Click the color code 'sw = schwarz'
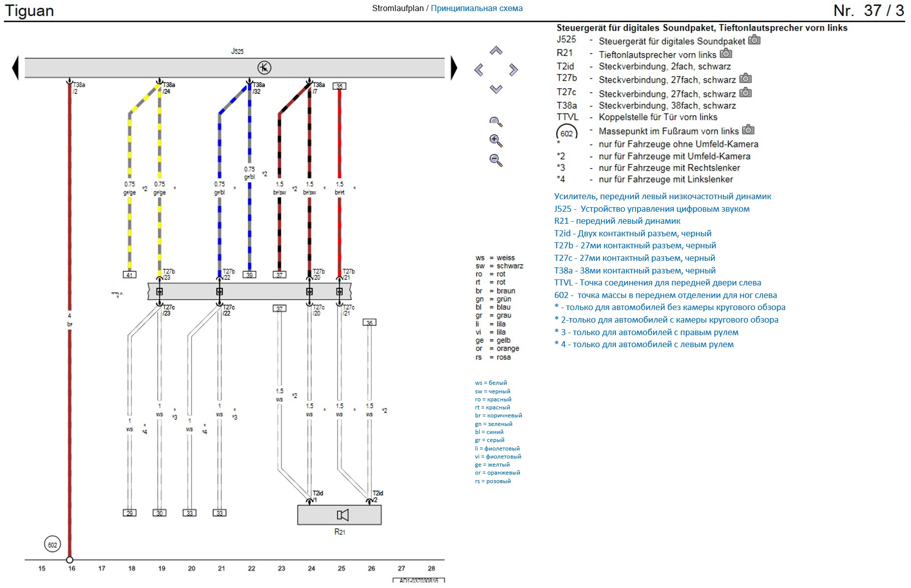Image resolution: width=911 pixels, height=588 pixels. coord(499,266)
